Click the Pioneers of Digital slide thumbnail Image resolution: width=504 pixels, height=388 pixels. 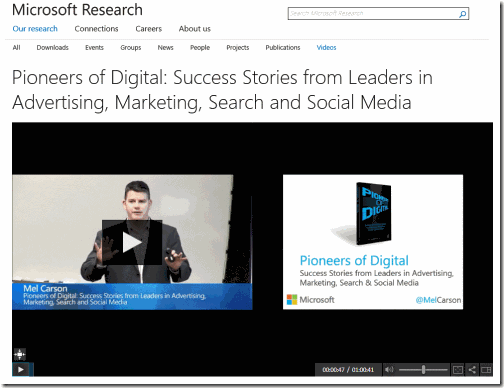point(373,242)
